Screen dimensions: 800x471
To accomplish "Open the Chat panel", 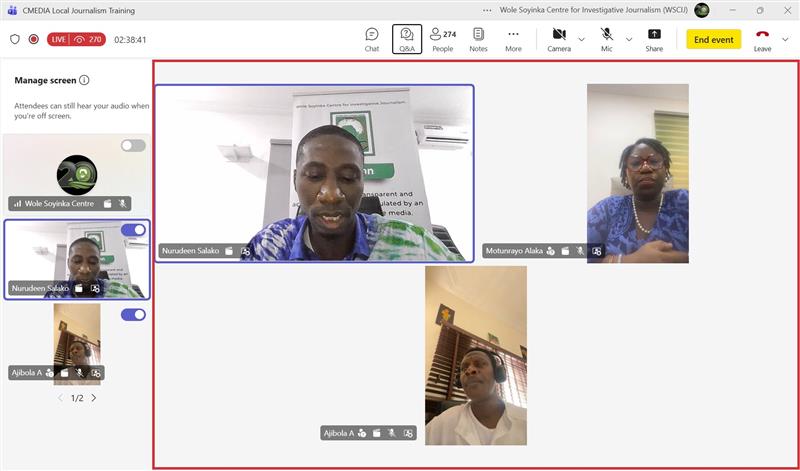I will point(372,39).
